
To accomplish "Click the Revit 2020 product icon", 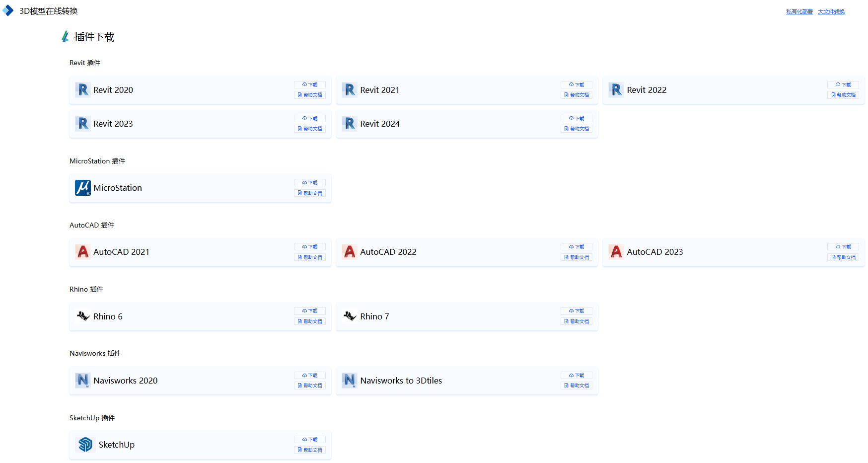I will (83, 90).
